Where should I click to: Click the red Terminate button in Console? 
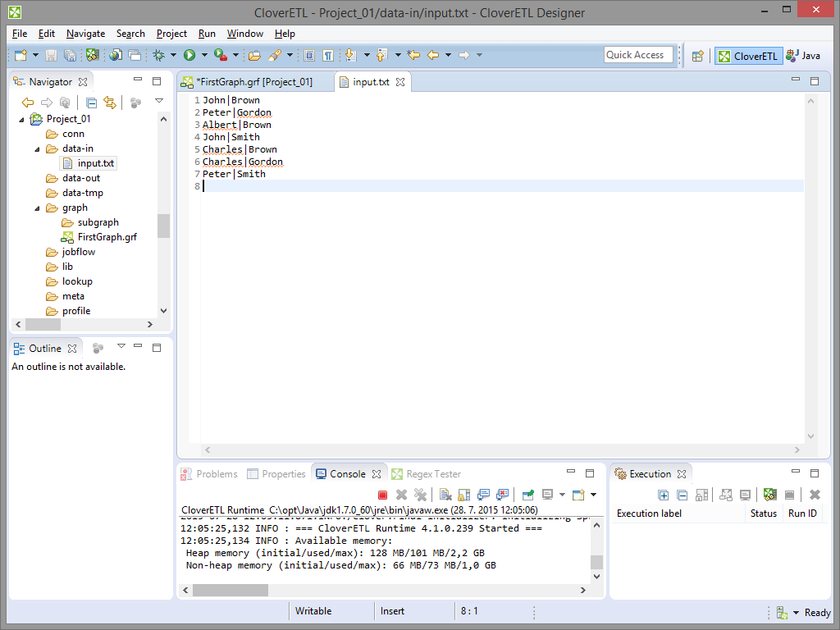click(x=382, y=495)
